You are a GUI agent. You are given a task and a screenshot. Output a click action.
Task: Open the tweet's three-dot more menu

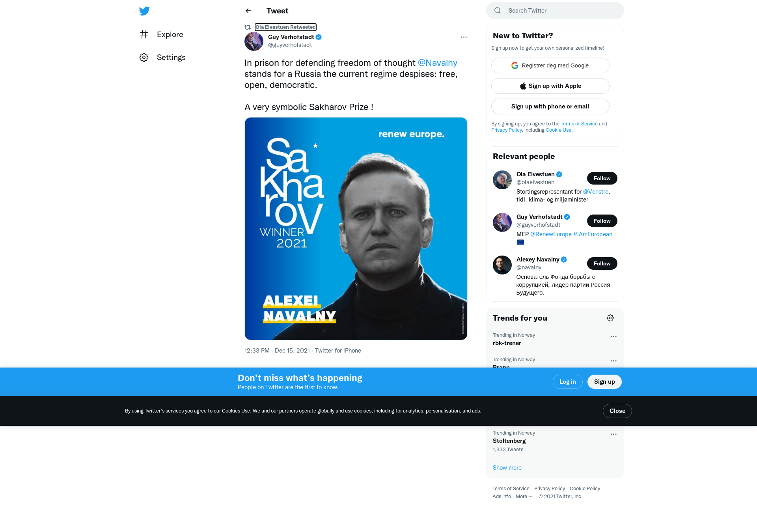tap(464, 37)
